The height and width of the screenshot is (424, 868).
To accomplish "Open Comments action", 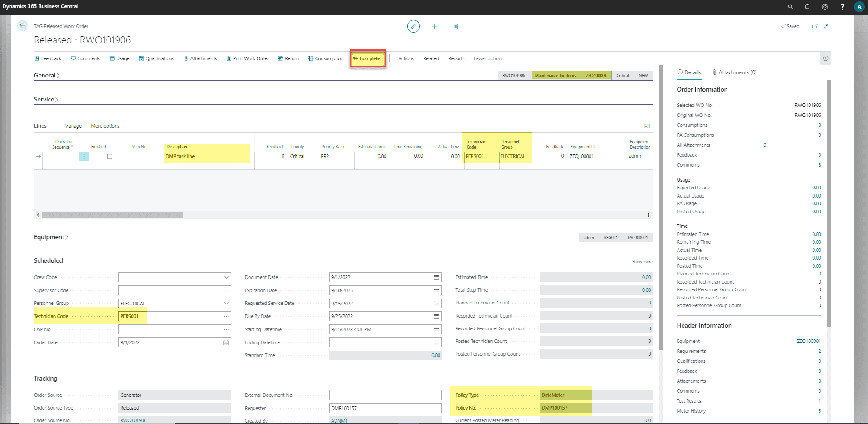I will pos(85,58).
